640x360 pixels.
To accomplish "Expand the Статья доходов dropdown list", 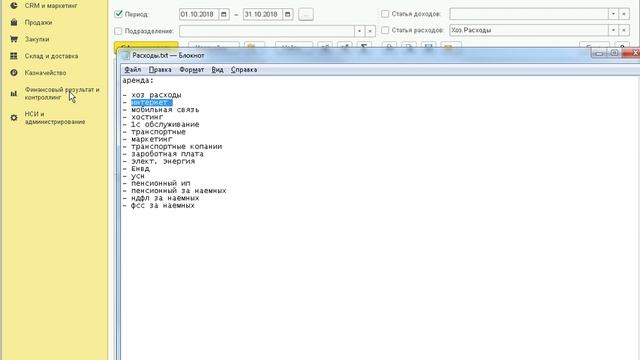I will 613,14.
